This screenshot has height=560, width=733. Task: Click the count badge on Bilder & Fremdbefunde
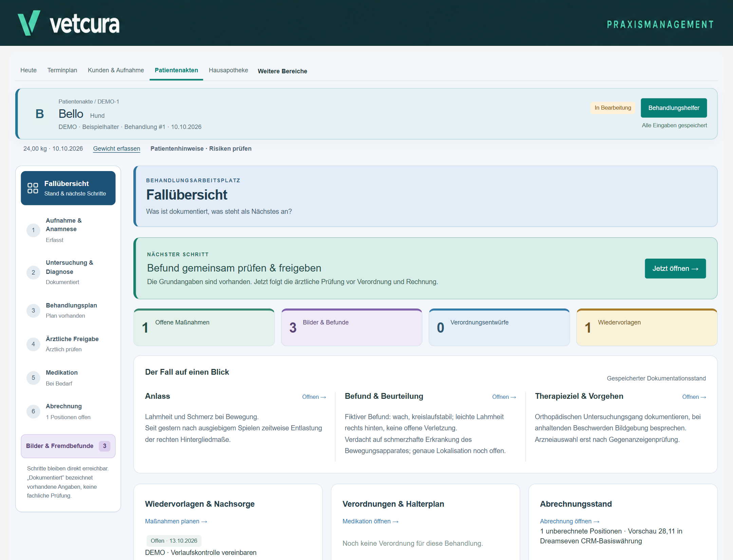105,446
